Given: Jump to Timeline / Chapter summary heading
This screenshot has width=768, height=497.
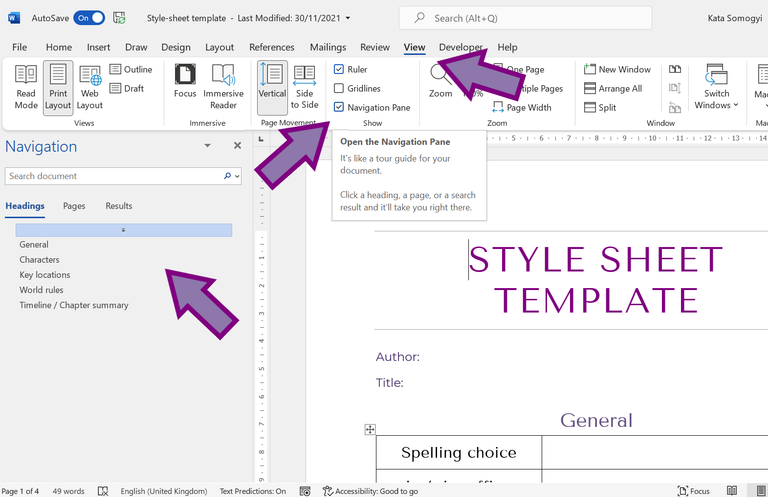Looking at the screenshot, I should (x=74, y=305).
